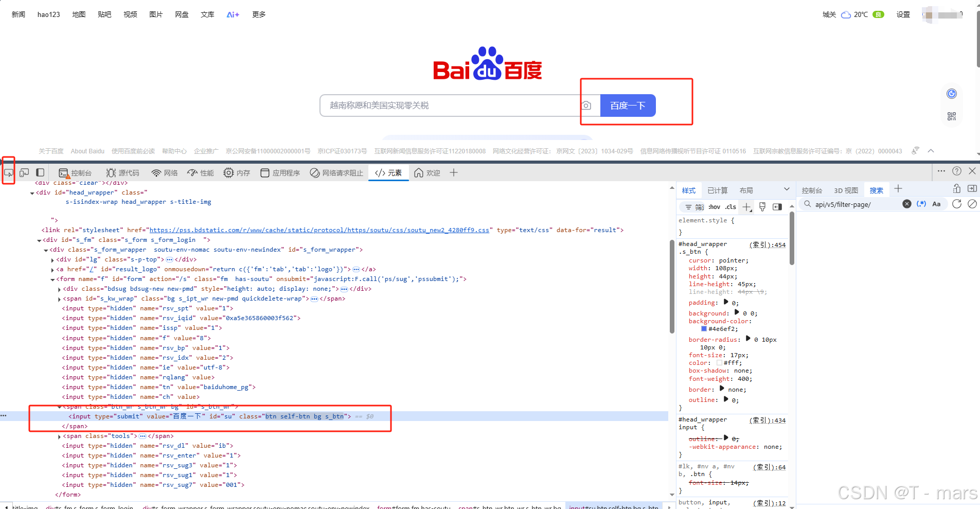Screen dimensions: 980x509
Task: Expand the padding shorthand property triangle
Action: point(726,302)
